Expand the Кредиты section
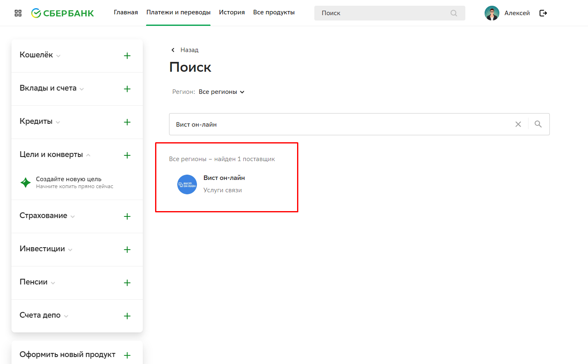The width and height of the screenshot is (588, 364). (x=58, y=122)
